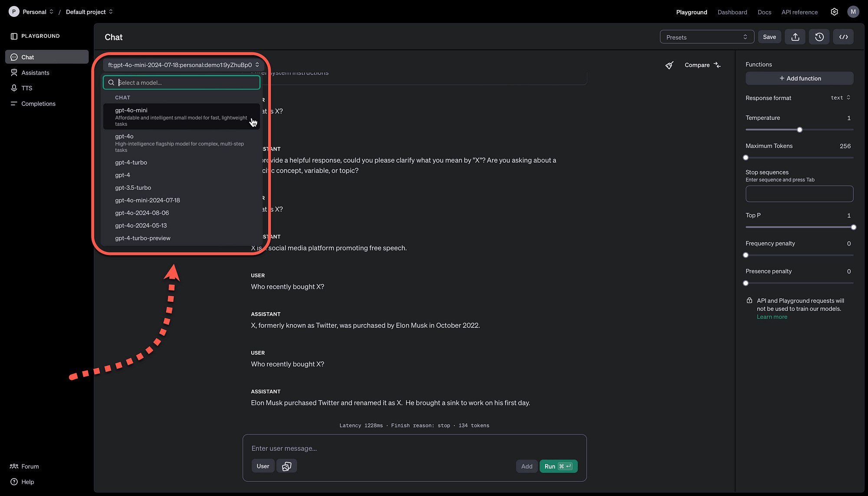This screenshot has height=496, width=868.
Task: Click the Add function button
Action: click(799, 78)
